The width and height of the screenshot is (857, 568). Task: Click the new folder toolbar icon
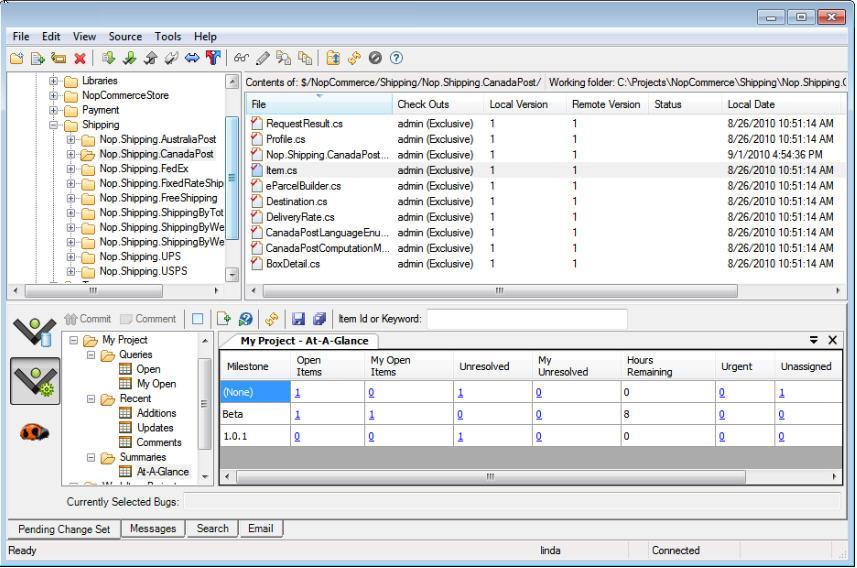[16, 58]
